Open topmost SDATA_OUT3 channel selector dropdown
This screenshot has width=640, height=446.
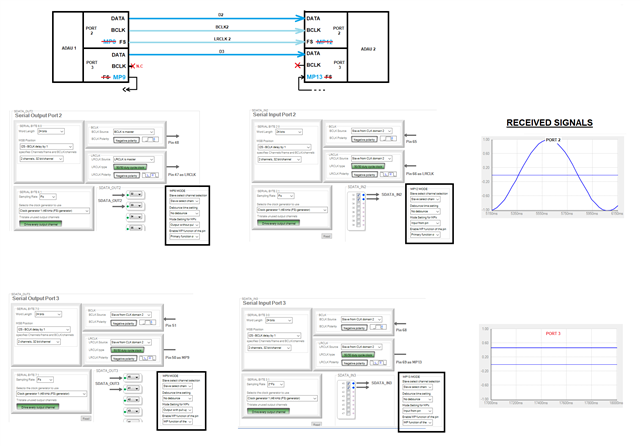(x=133, y=377)
